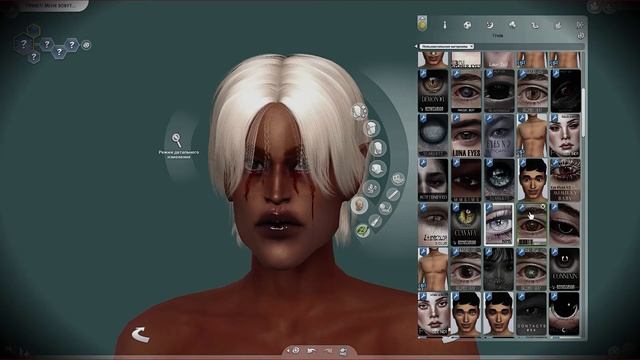
Task: Click the main question-mark trait hexagon
Action: pos(24,43)
